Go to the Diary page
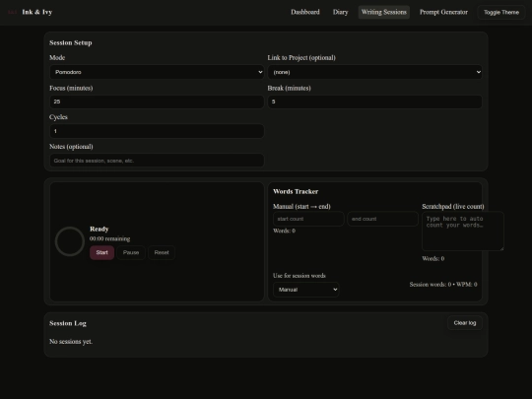 click(340, 12)
